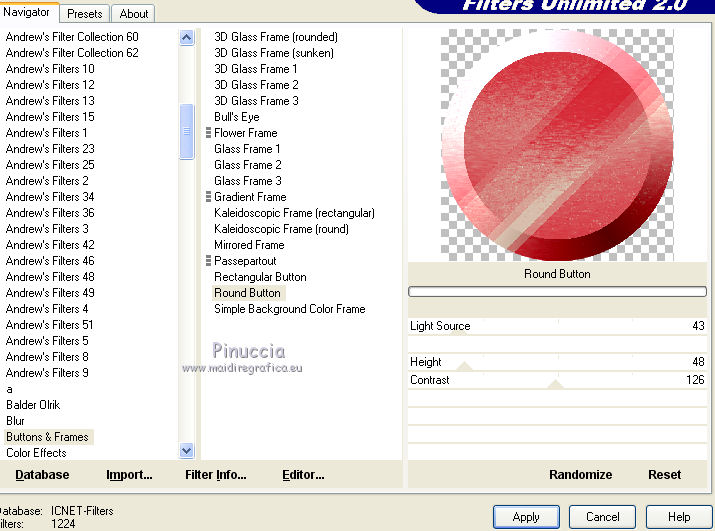Select Glass Frame 2 filter
The height and width of the screenshot is (531, 715).
click(248, 165)
